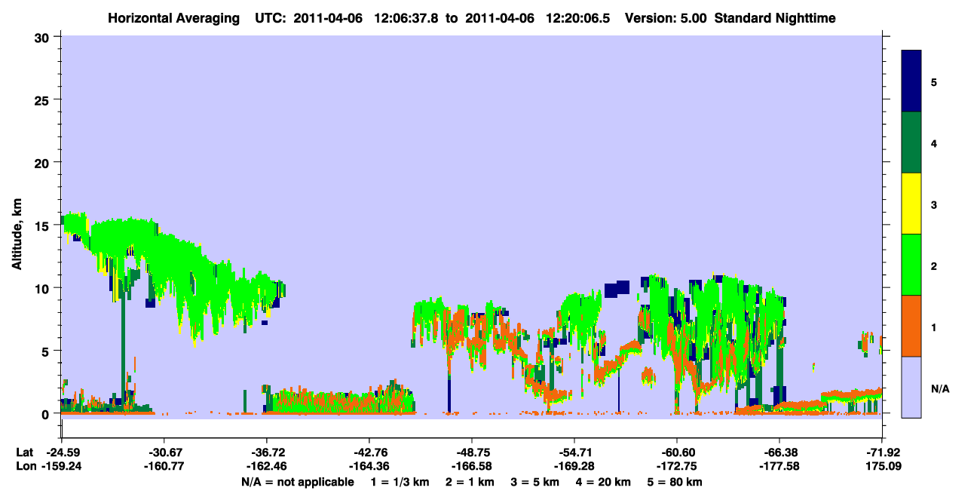Click the yellow colorbar segment labeled 3
980x503 pixels.
[x=911, y=204]
